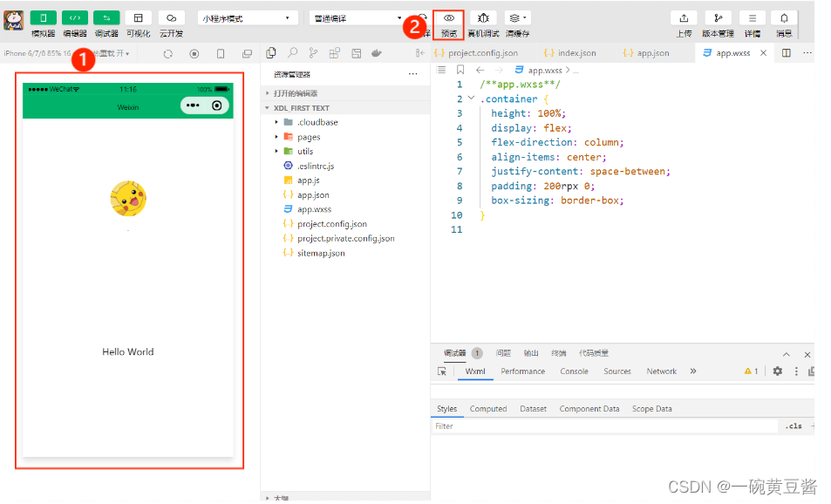831x504 pixels.
Task: Toggle the 编辑器 editor panel
Action: [75, 18]
